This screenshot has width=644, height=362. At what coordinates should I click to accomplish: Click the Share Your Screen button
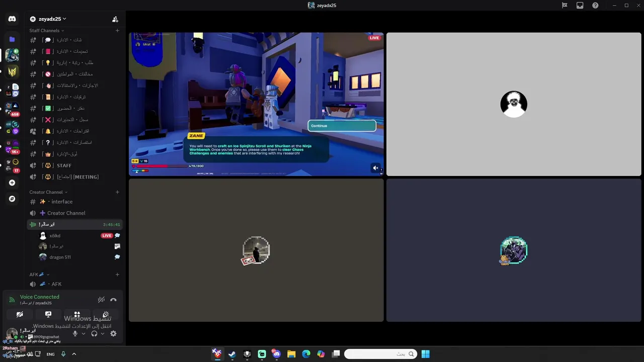(x=48, y=314)
